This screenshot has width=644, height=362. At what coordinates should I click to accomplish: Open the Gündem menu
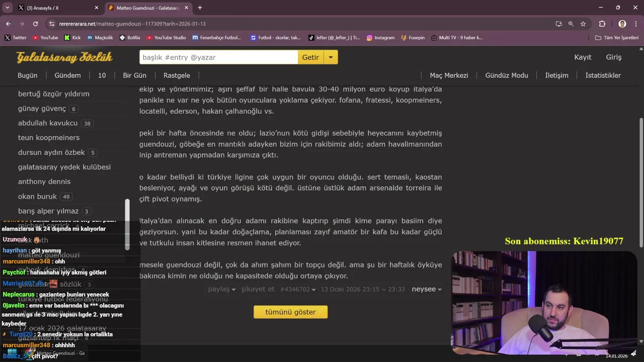(67, 75)
